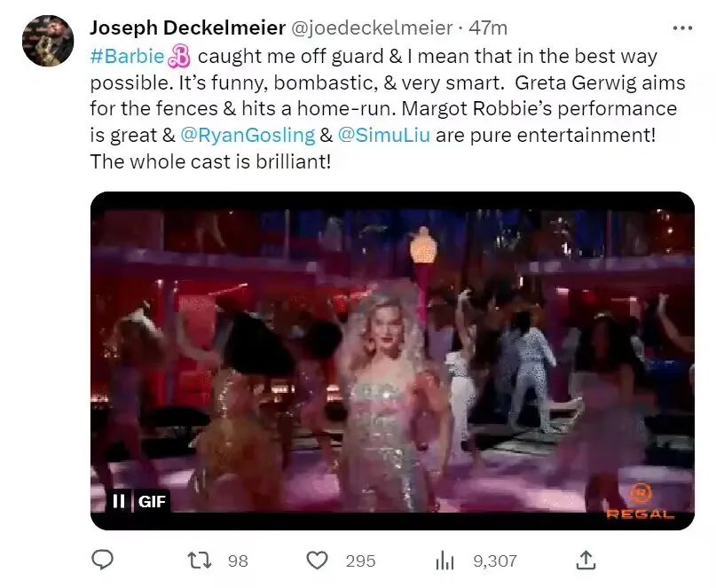This screenshot has height=588, width=716.
Task: Share the tweet with upload icon
Action: click(x=586, y=560)
